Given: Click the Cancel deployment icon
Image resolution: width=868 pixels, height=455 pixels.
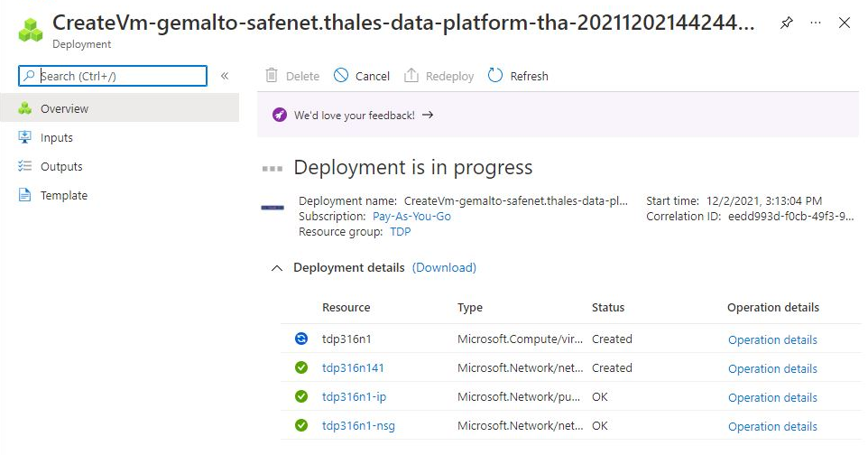Looking at the screenshot, I should click(341, 75).
